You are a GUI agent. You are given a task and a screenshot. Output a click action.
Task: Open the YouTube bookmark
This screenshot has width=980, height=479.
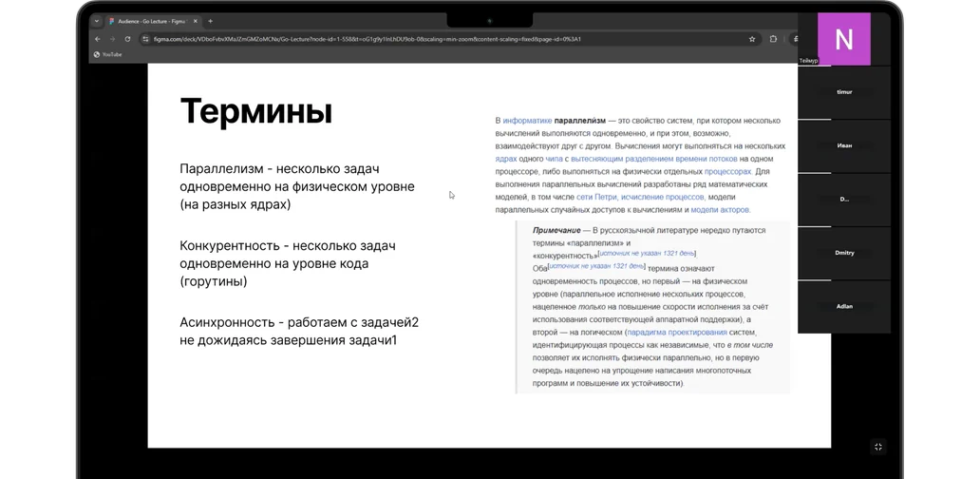[107, 54]
